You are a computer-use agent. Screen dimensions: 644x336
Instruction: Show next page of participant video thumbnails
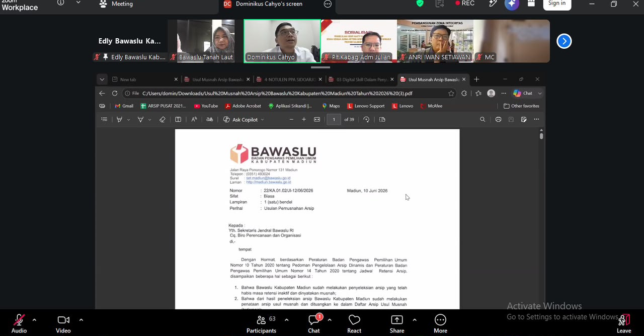(x=564, y=41)
